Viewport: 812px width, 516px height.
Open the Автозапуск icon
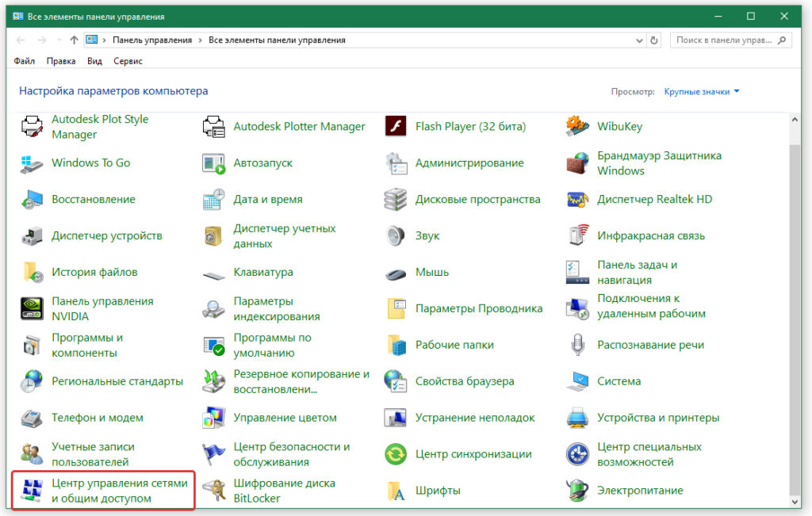coord(213,163)
